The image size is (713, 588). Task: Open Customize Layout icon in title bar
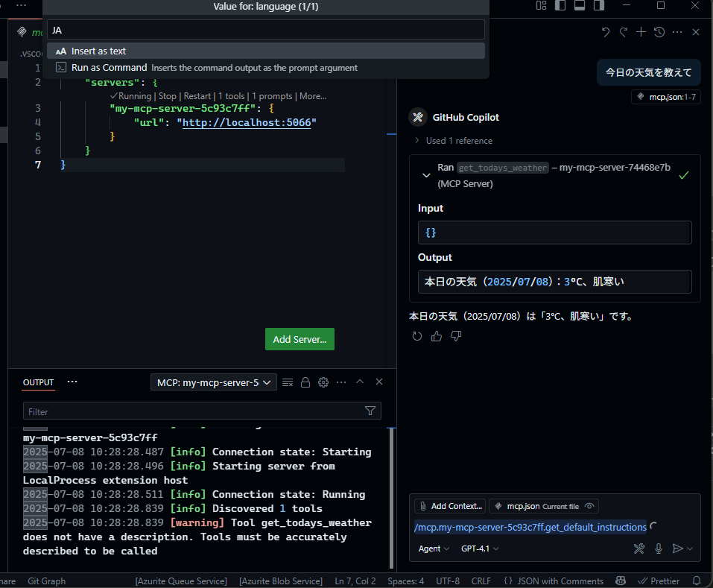541,5
